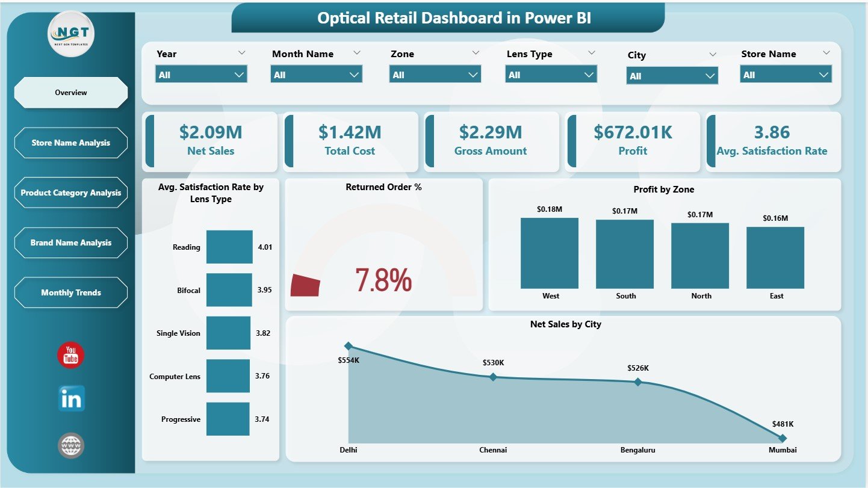Switch to the Monthly Trends page
Screen dimensions: 868x488
click(70, 292)
